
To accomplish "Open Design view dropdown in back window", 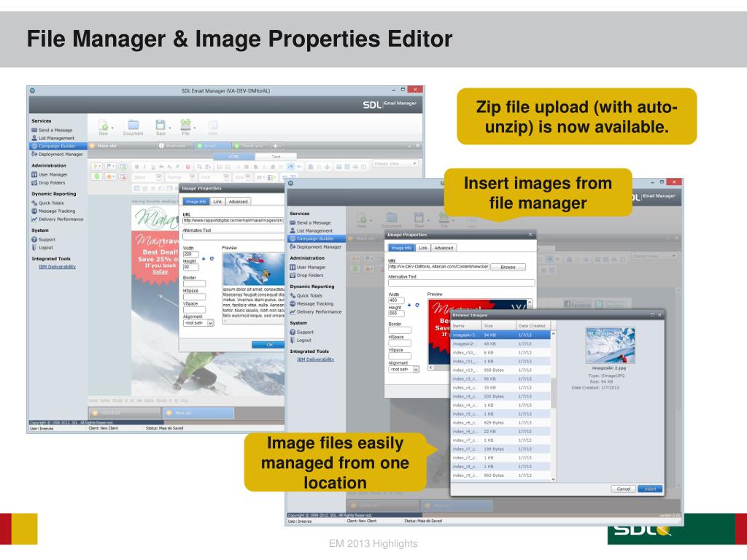I will [395, 163].
